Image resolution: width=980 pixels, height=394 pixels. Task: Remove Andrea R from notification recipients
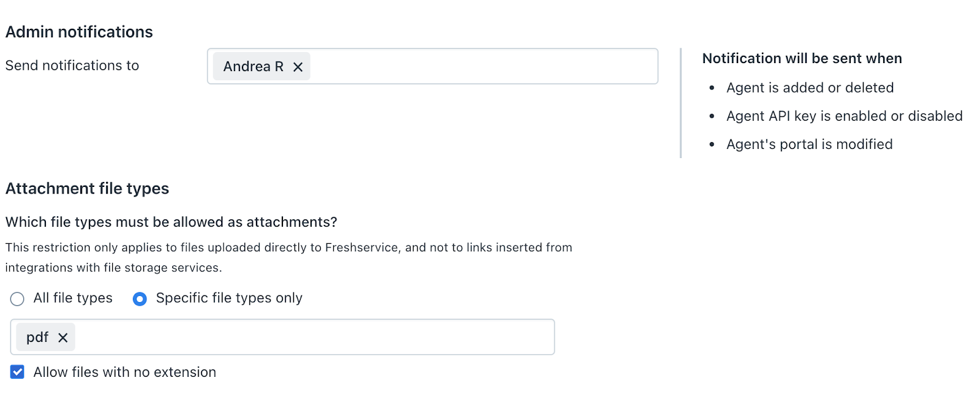pos(298,67)
